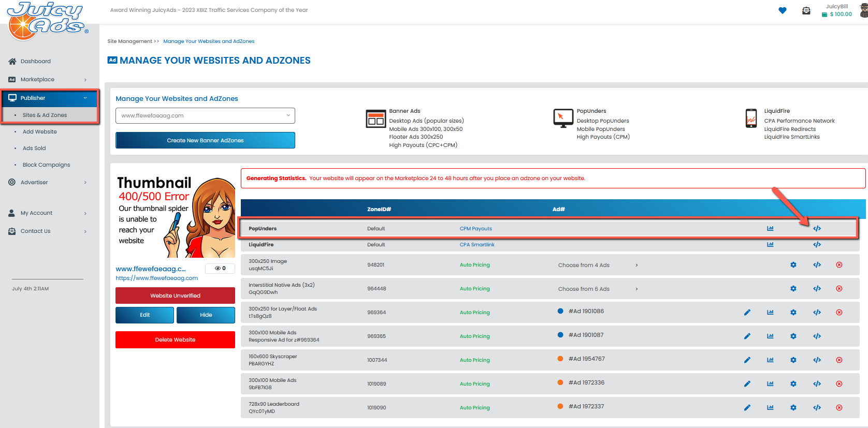Open Sites & Ad Zones
868x428 pixels.
click(x=45, y=115)
